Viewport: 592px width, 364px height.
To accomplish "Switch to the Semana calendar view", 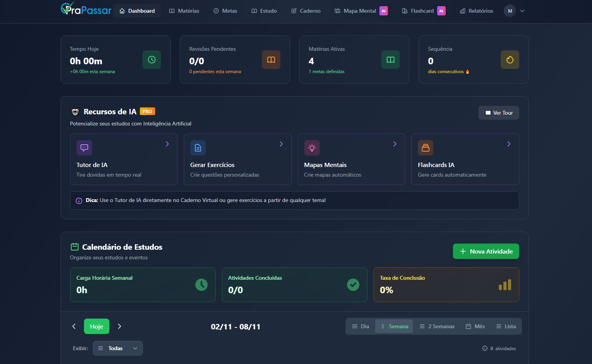I will [394, 326].
